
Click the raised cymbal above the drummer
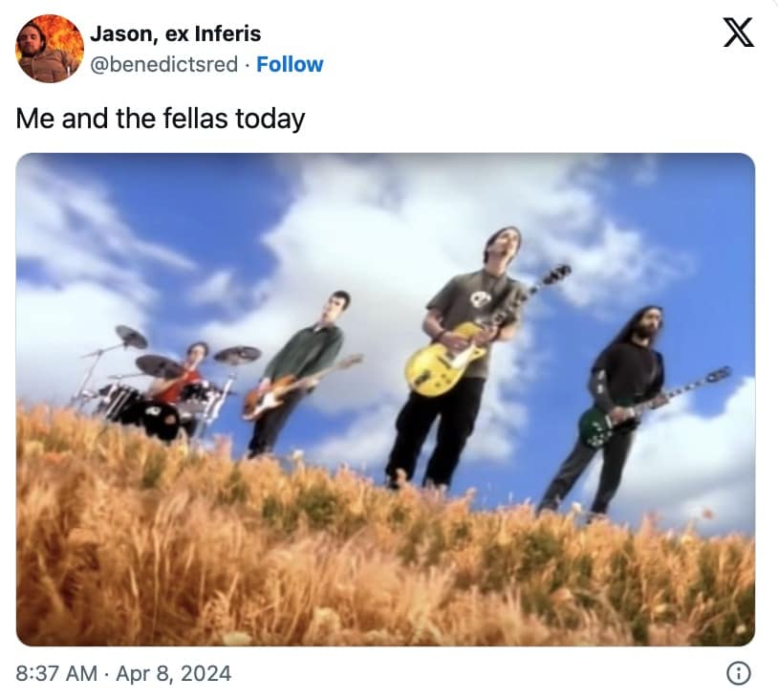pos(131,336)
